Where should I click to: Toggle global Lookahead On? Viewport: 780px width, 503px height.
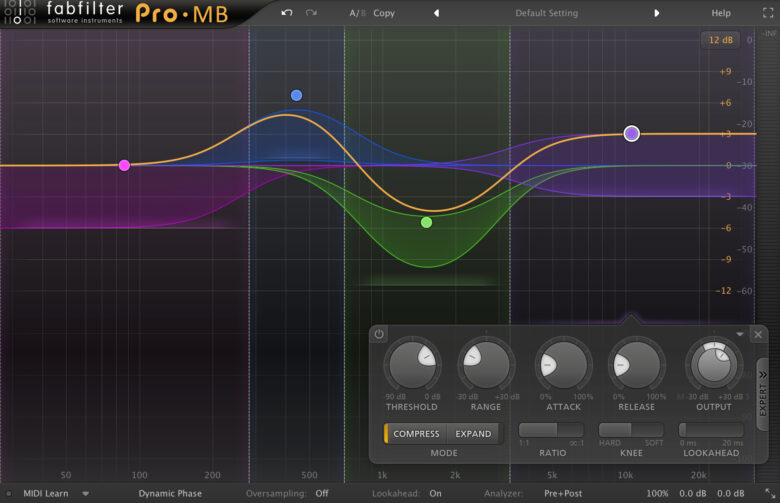point(435,494)
